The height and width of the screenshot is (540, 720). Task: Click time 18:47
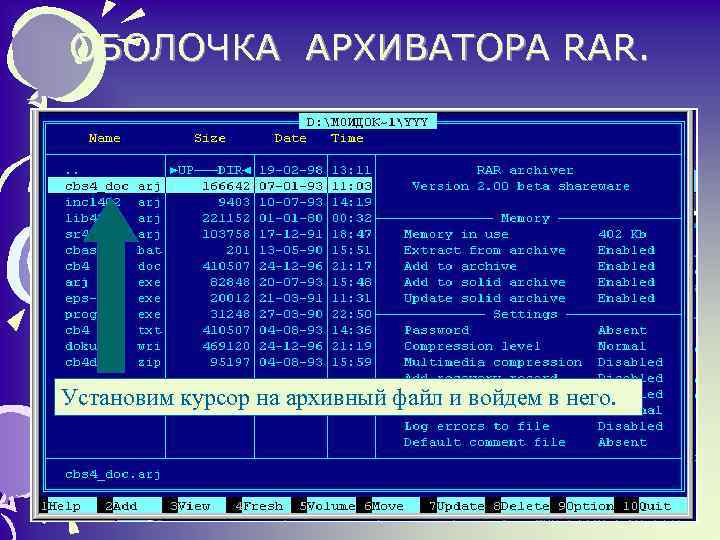click(x=351, y=234)
